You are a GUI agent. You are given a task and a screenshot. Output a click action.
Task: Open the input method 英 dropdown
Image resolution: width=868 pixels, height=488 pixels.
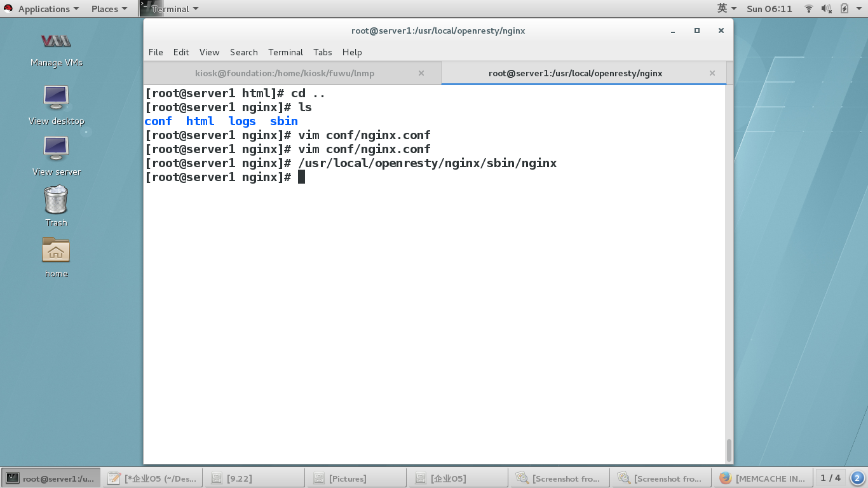tap(727, 9)
